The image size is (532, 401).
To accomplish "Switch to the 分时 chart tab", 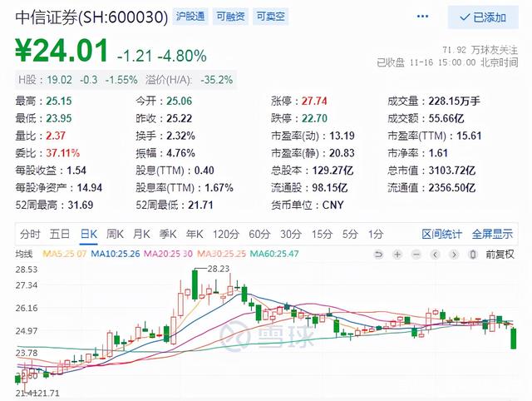I will (30, 234).
